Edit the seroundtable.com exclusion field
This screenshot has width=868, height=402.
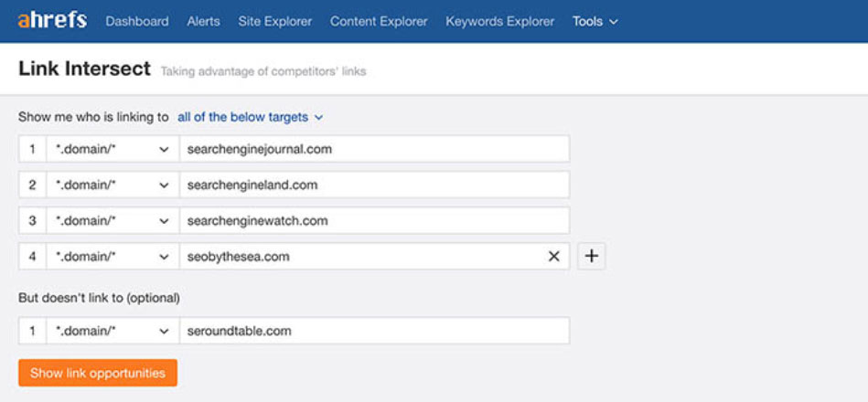373,331
